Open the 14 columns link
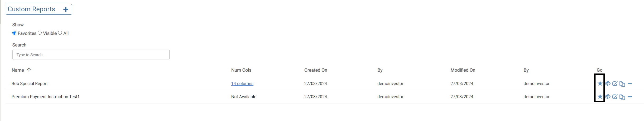The height and width of the screenshot is (121, 644). click(x=242, y=83)
